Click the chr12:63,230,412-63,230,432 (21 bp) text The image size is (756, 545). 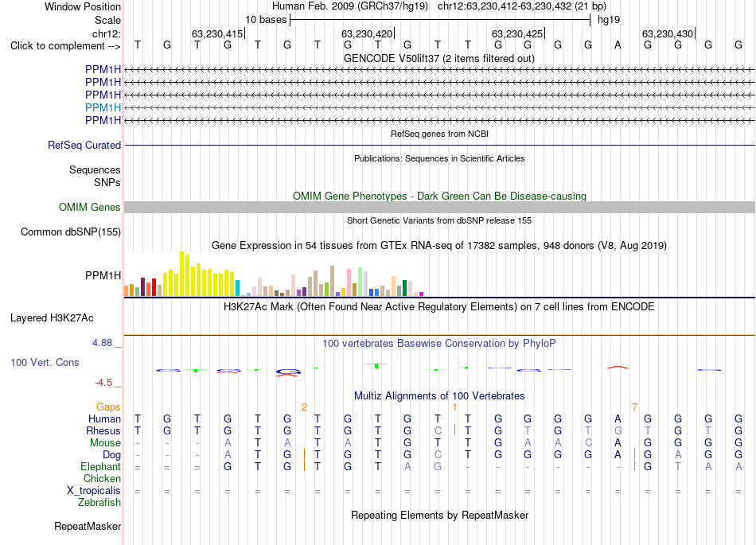pos(522,6)
